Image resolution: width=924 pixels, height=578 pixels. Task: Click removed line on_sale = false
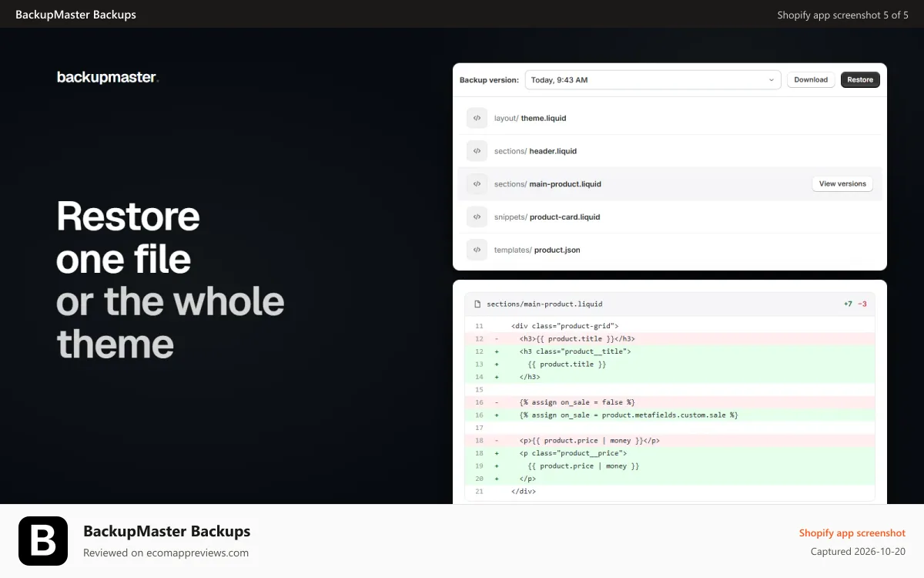click(670, 402)
